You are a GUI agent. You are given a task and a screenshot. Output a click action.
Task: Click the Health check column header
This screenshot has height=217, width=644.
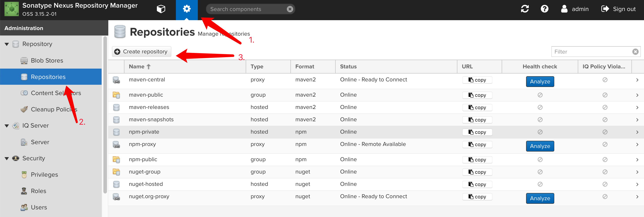(x=540, y=67)
